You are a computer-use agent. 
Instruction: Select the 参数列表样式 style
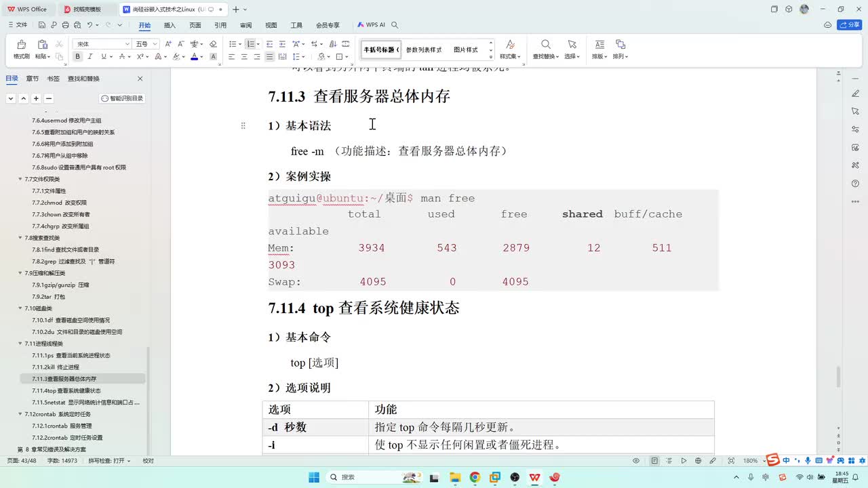[x=424, y=50]
